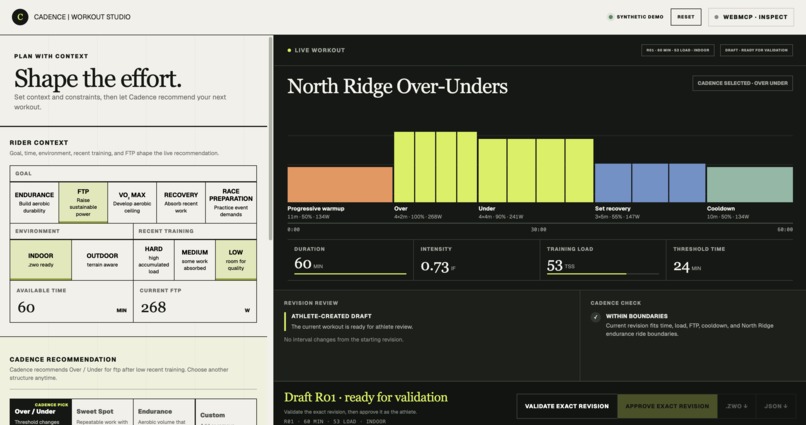The width and height of the screenshot is (806, 425).
Task: Click the Rider Context heading
Action: pyautogui.click(x=39, y=142)
